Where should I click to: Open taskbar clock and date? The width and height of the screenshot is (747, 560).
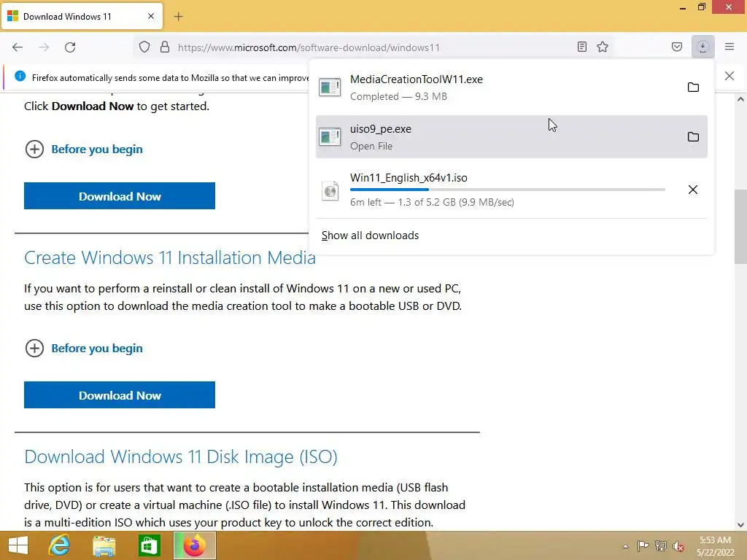click(716, 545)
